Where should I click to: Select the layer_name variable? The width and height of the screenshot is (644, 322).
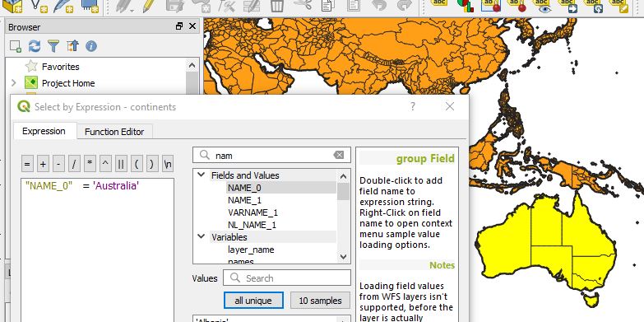251,250
